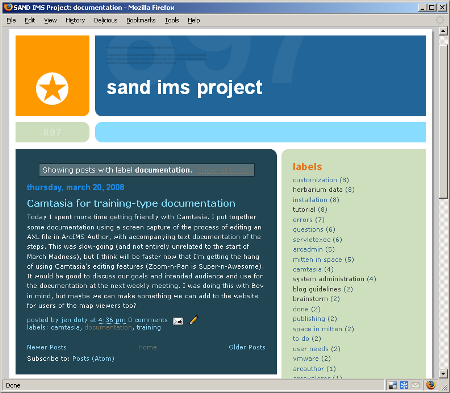Click the scrollbar up arrow
450x393 pixels.
(x=443, y=31)
